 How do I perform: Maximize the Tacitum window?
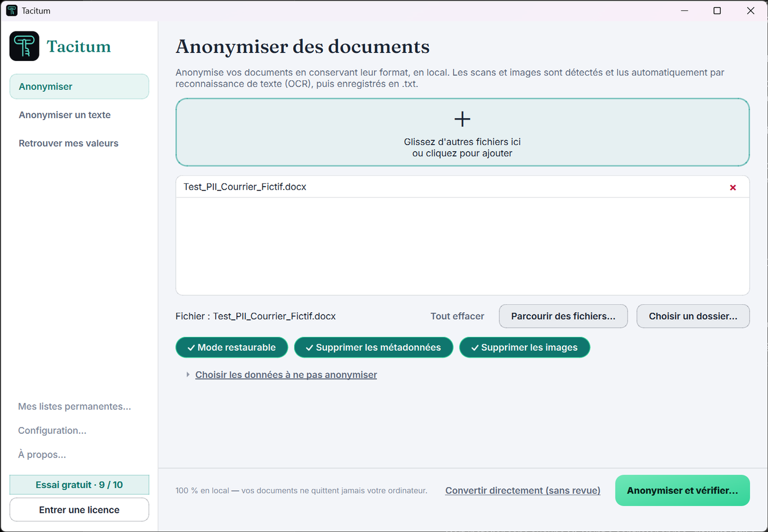pos(717,10)
